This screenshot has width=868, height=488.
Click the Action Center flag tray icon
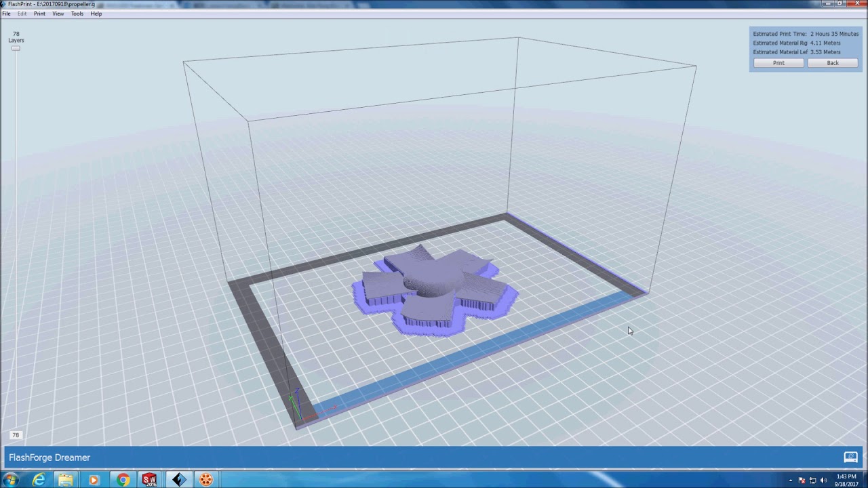(802, 481)
